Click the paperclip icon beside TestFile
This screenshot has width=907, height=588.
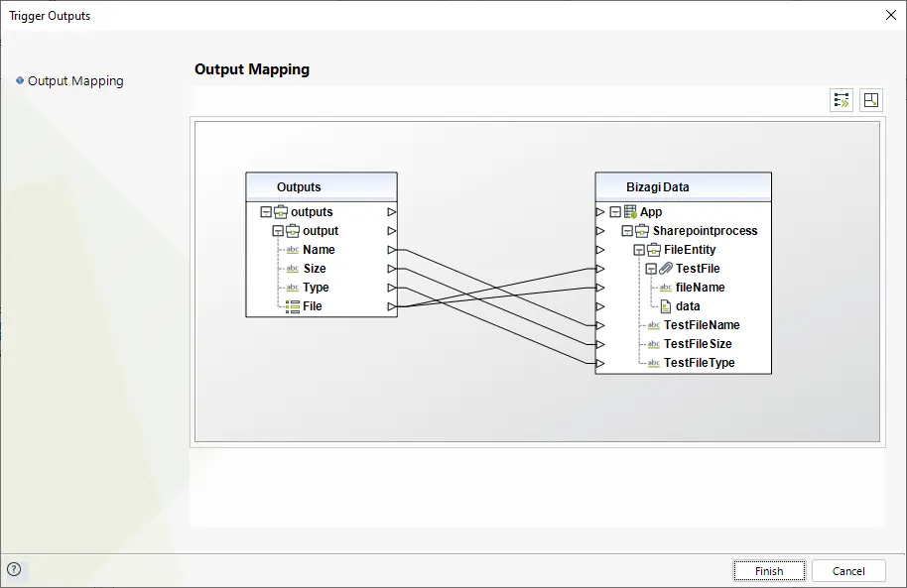click(666, 269)
